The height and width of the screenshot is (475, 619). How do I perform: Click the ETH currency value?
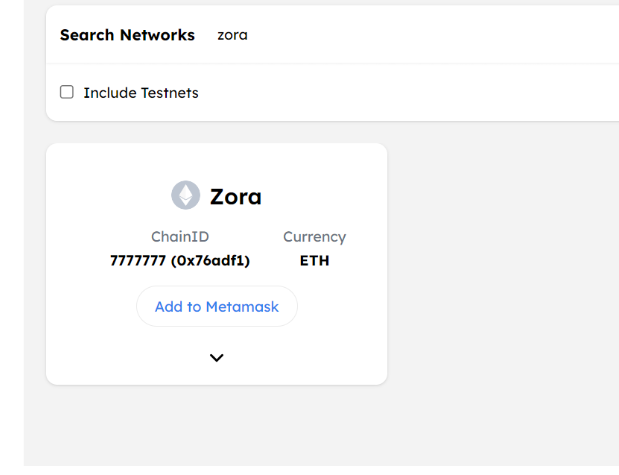click(315, 261)
